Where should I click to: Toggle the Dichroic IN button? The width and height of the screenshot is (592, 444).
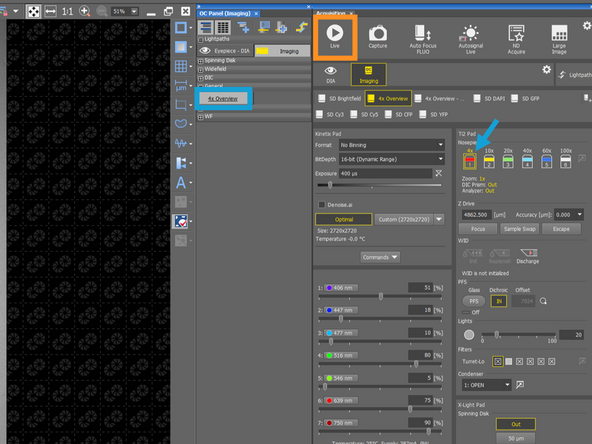pos(499,301)
